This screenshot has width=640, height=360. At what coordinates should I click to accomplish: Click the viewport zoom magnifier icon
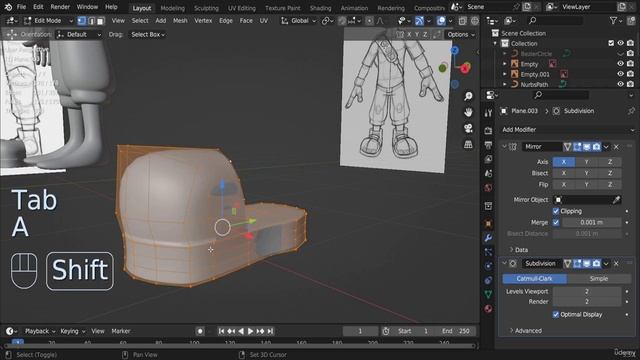[468, 96]
